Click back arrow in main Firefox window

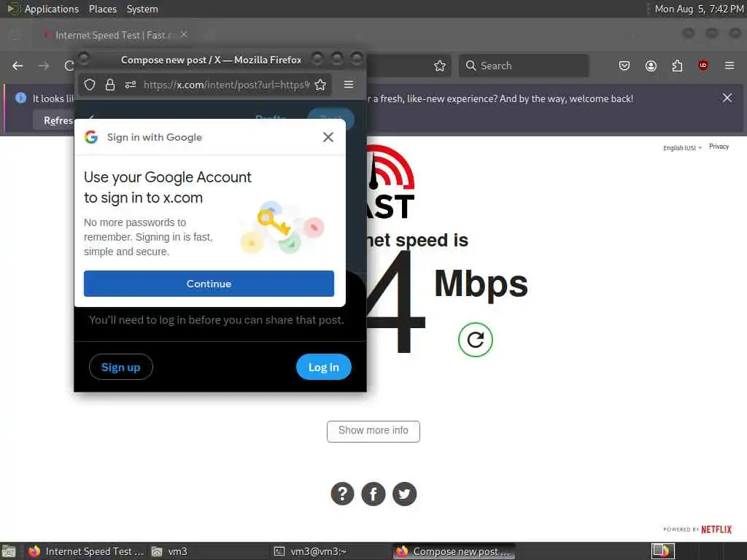(x=18, y=66)
